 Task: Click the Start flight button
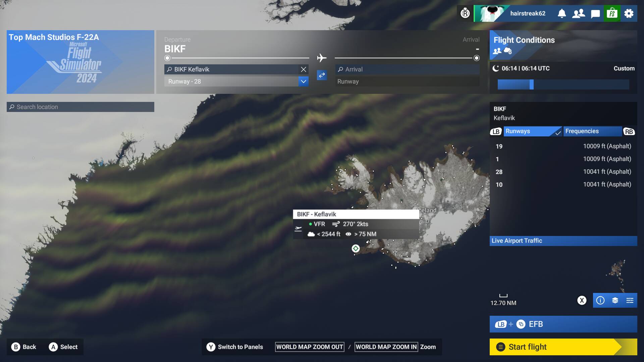tap(563, 347)
